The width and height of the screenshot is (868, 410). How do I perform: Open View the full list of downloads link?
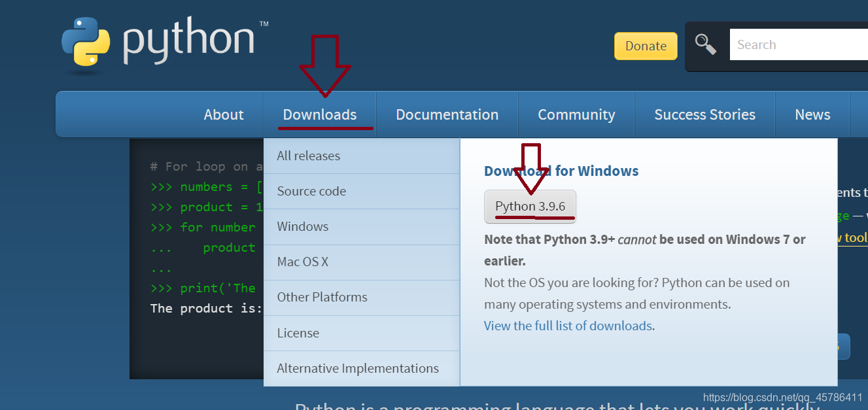[x=568, y=326]
